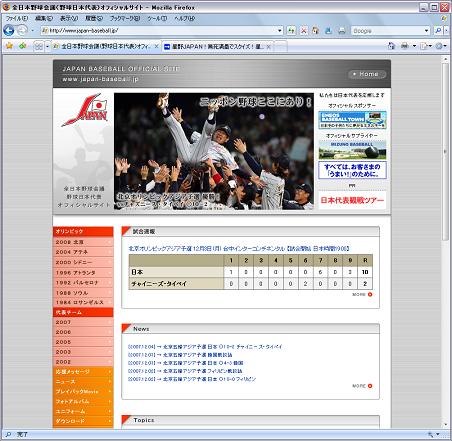The image size is (452, 441).
Task: Click the page vertical scrollbar thumb
Action: (446, 151)
